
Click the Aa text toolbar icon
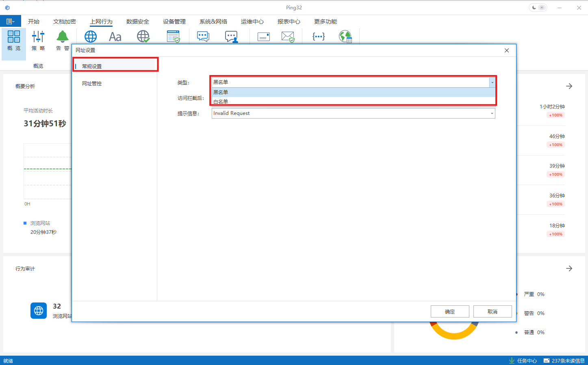115,37
